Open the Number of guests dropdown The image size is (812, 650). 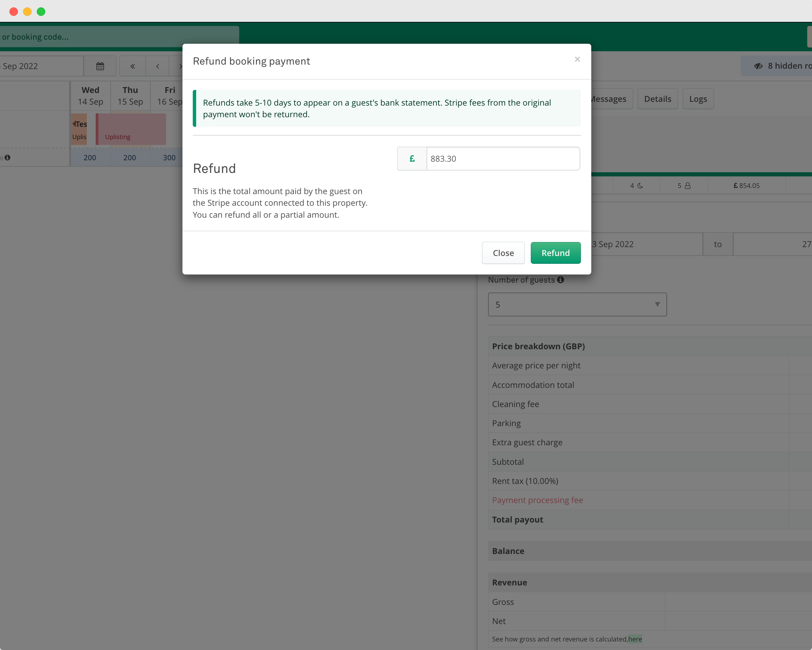coord(577,304)
